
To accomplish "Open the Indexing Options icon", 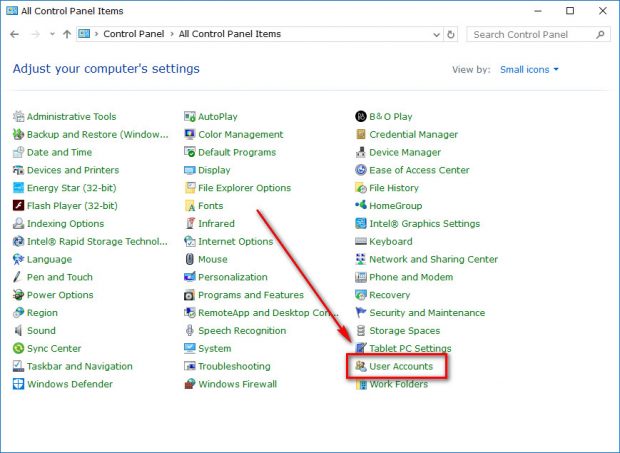I will click(18, 223).
